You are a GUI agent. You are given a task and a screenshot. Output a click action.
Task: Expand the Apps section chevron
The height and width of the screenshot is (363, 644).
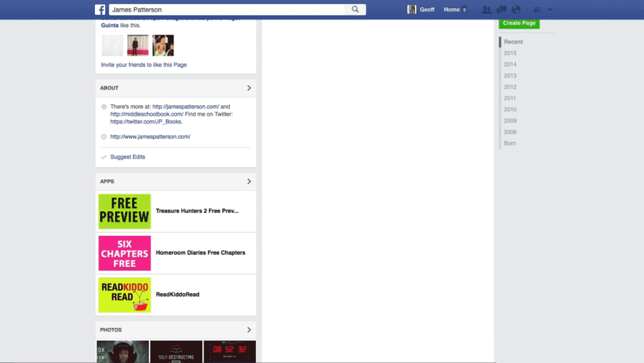(249, 181)
